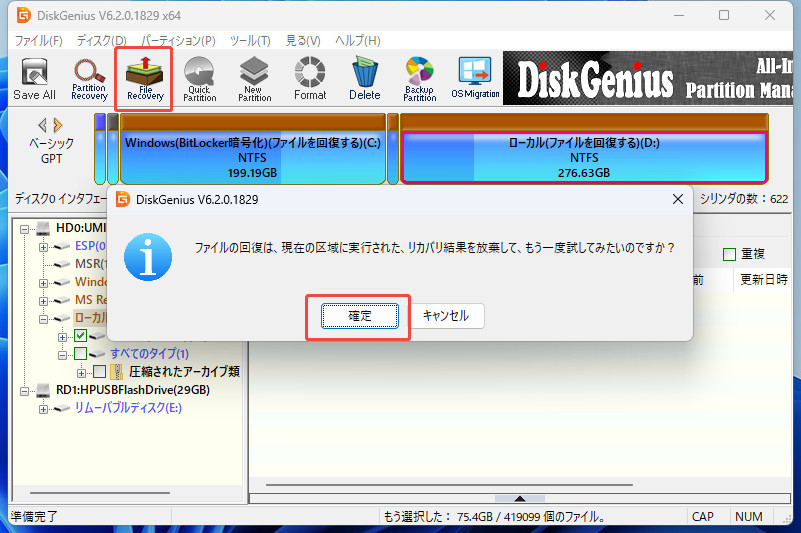Click the ベーシック GPT disk label
This screenshot has height=533, width=801.
click(51, 151)
